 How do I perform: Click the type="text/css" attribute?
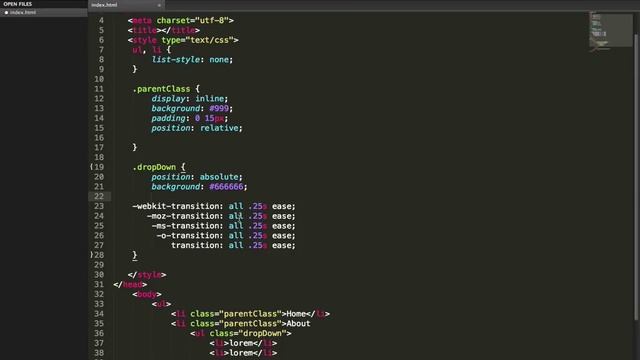pos(198,40)
